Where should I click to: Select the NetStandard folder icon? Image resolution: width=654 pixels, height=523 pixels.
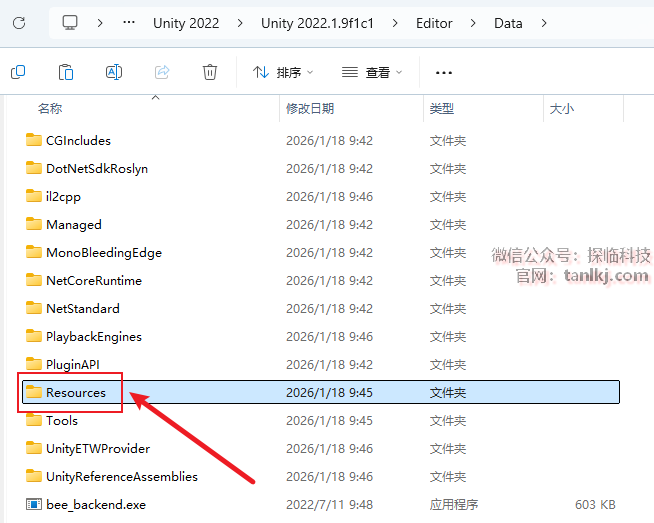[x=33, y=308]
